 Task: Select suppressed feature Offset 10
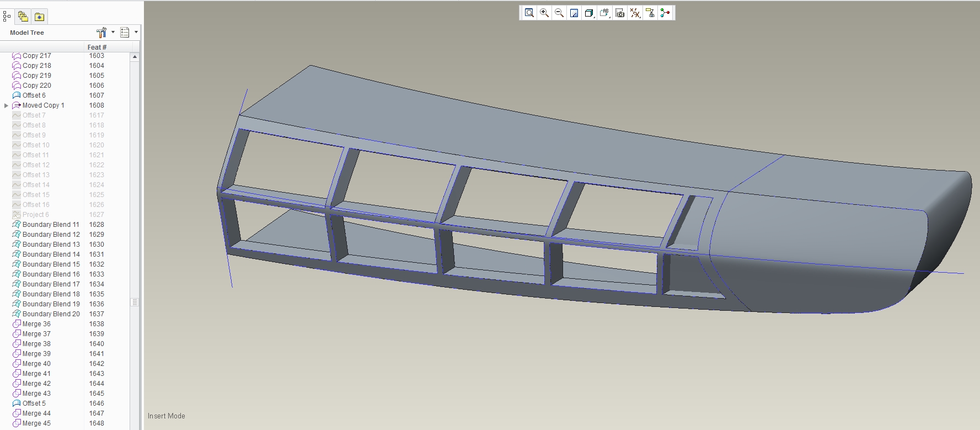36,145
